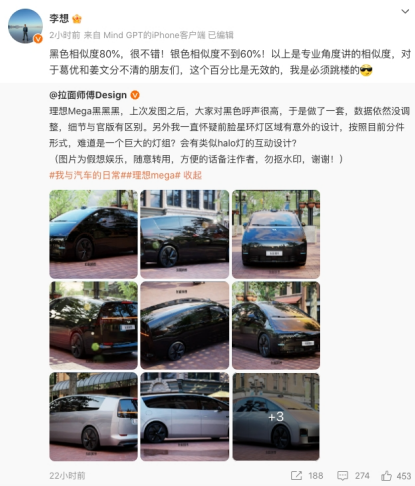415x486 pixels.
Task: Expand remaining photos via the +3 thumbnail
Action: [276, 417]
